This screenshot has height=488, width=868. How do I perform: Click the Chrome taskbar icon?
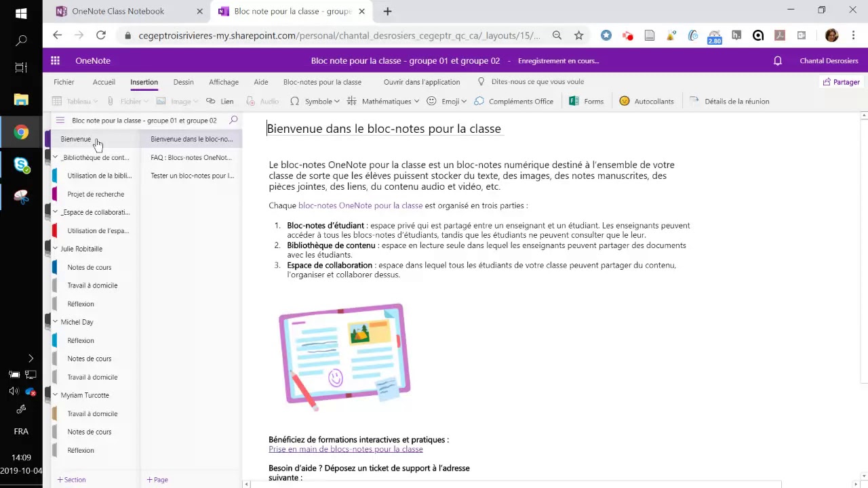21,132
